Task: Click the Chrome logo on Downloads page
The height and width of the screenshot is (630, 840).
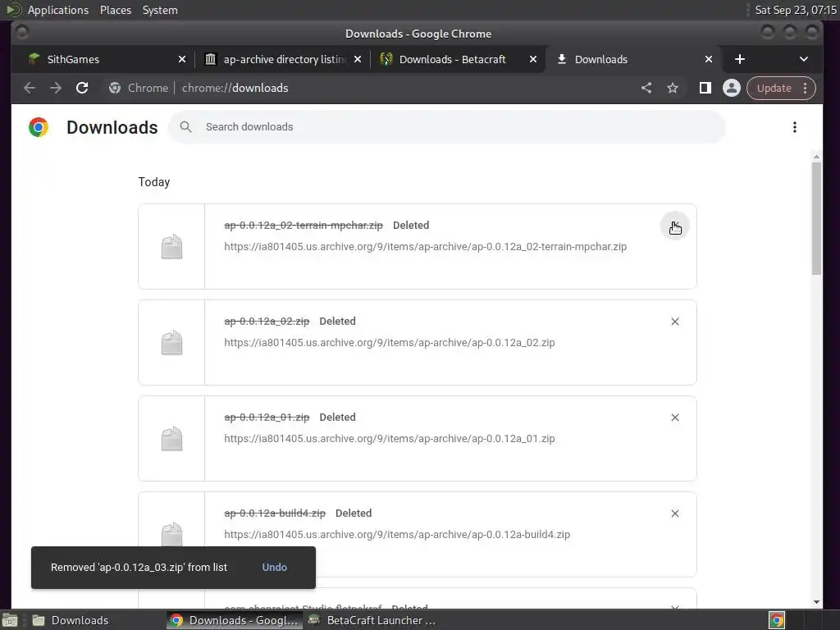Action: click(39, 127)
